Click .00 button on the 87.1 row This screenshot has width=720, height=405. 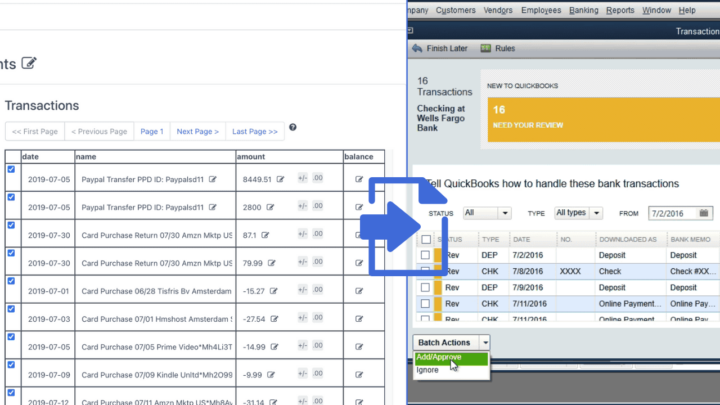coord(318,234)
